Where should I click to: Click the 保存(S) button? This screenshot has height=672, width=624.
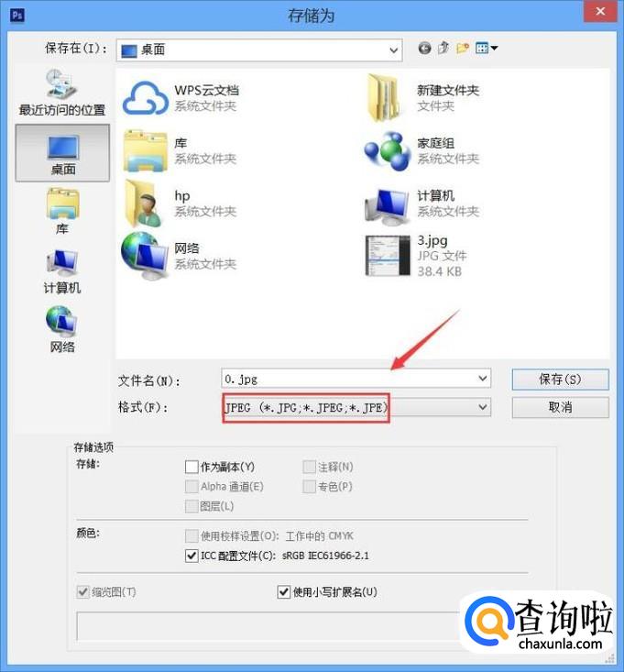(560, 380)
